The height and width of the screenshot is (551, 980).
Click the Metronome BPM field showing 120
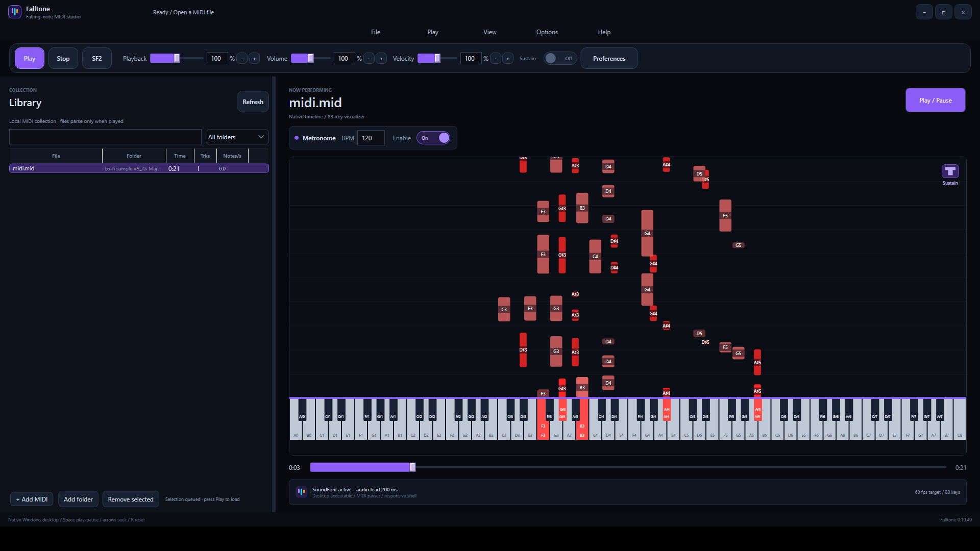(371, 138)
